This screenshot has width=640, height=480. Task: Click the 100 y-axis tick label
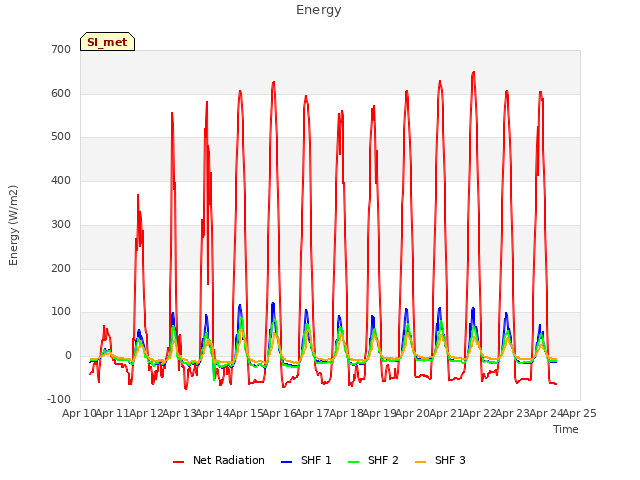point(61,312)
